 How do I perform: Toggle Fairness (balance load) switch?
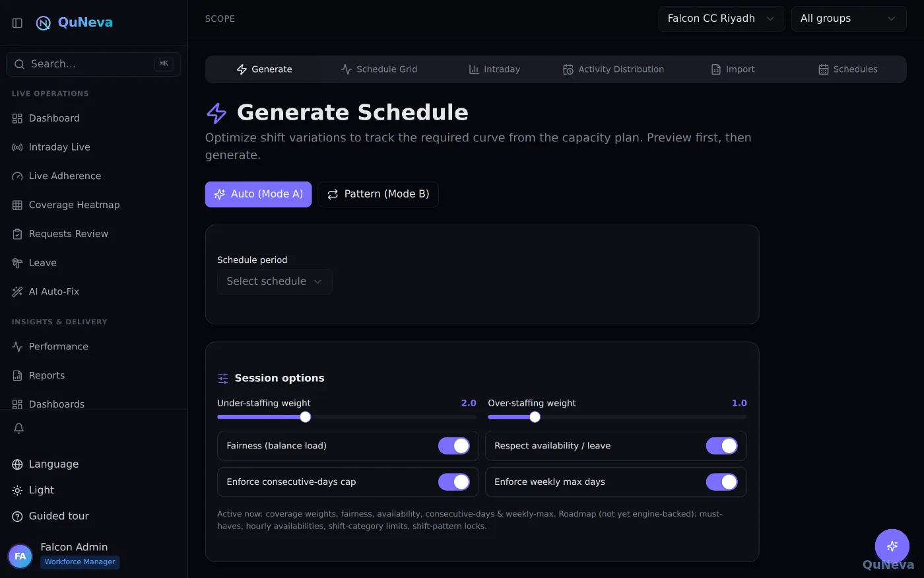pyautogui.click(x=454, y=446)
